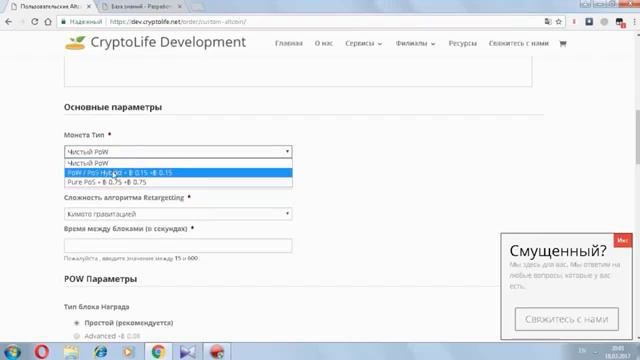Image resolution: width=640 pixels, height=360 pixels.
Task: Reload the page
Action: click(x=35, y=22)
